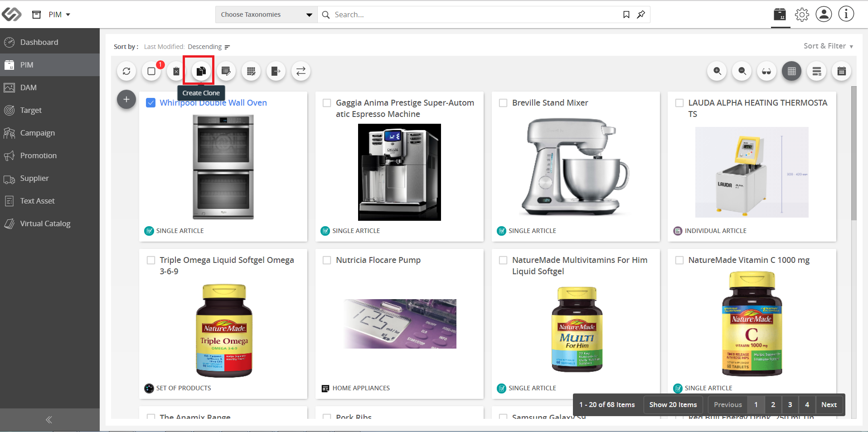Click the grid table edit icon
The height and width of the screenshot is (432, 868).
pyautogui.click(x=251, y=71)
